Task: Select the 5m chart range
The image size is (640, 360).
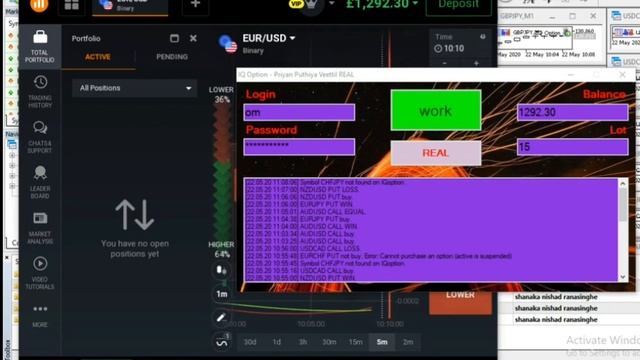Action: pos(382,342)
